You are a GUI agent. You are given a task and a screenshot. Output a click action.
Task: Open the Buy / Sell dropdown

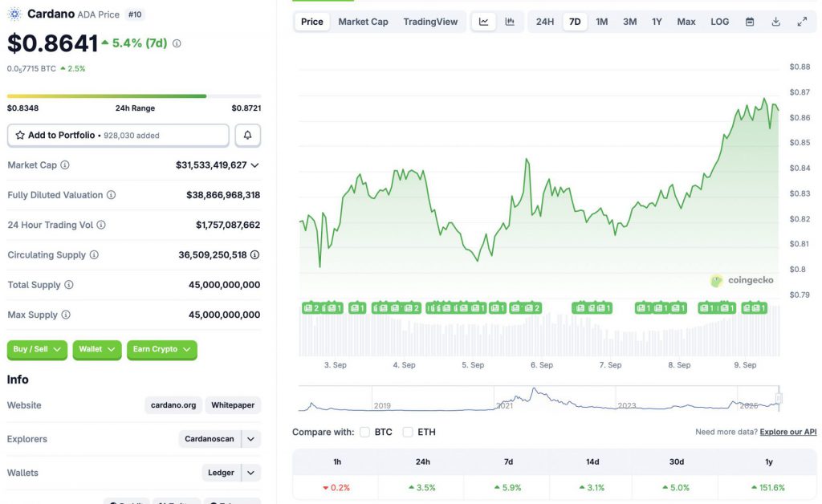37,349
